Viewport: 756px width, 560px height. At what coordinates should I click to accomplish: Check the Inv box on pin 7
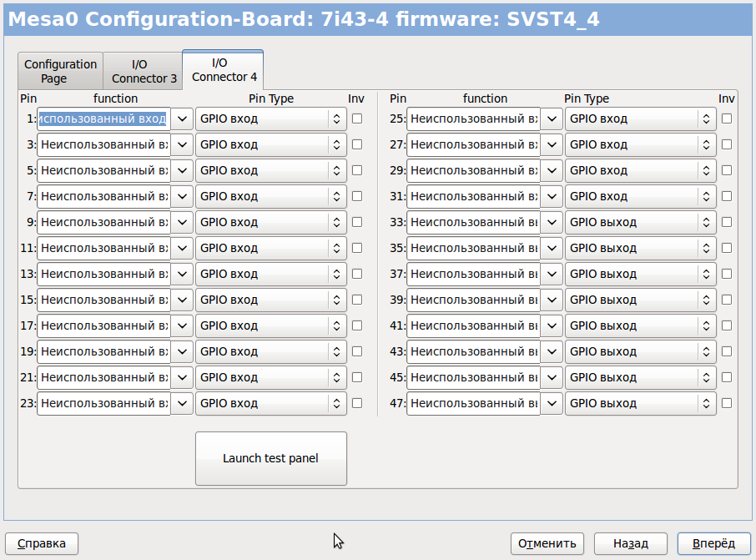click(357, 196)
